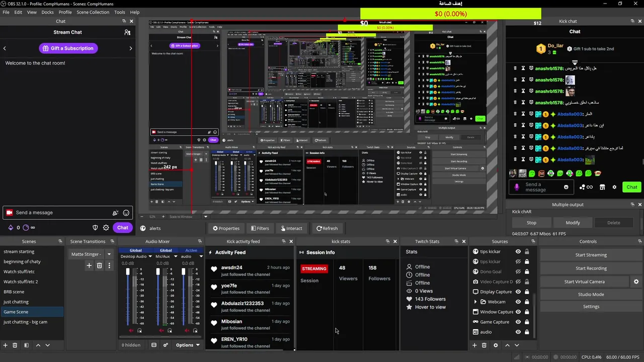Go to next Stream Chat banner with right chevron
Viewport: 644px width, 362px height.
[x=131, y=48]
